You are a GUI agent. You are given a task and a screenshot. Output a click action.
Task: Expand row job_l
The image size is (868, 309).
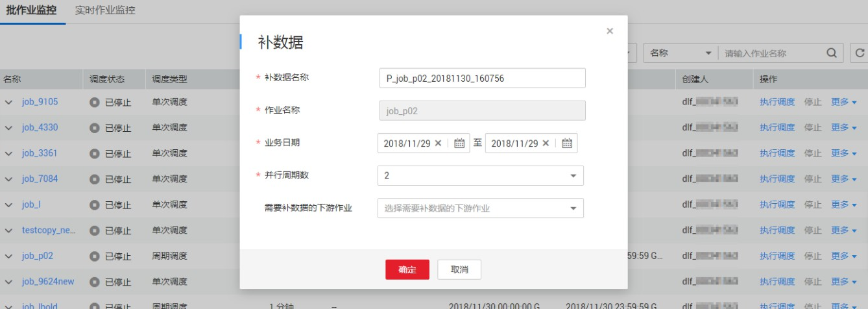(9, 204)
